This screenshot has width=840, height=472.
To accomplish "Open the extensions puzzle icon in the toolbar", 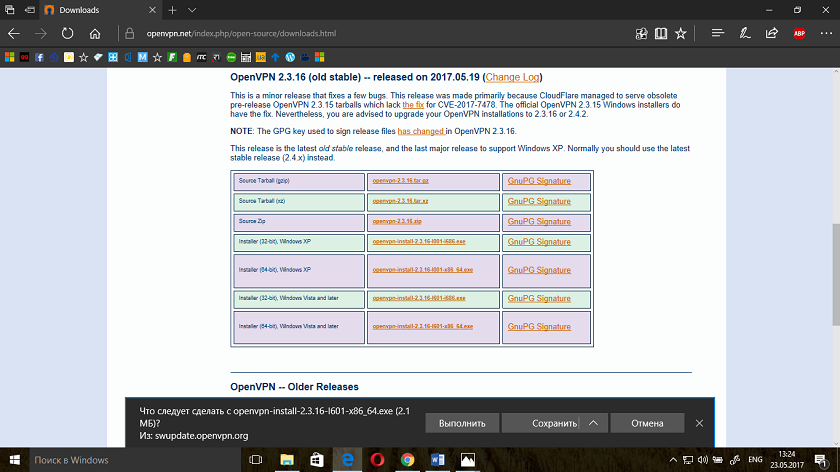I will tap(641, 34).
